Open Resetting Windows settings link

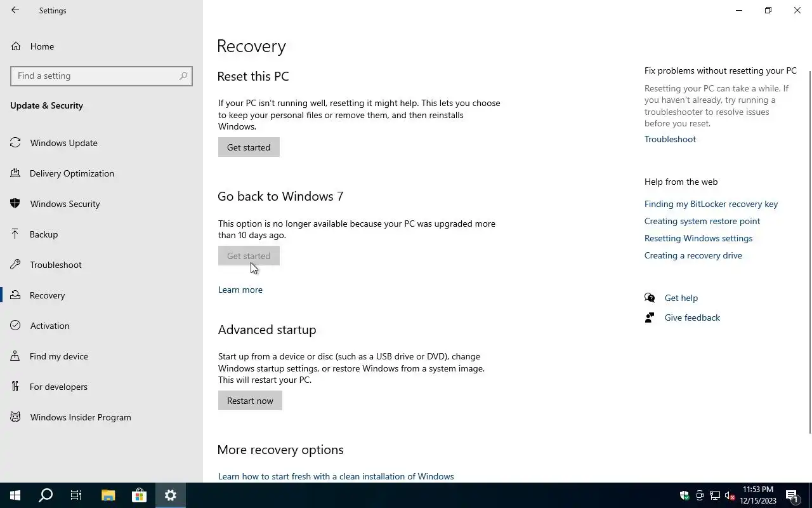(x=698, y=238)
